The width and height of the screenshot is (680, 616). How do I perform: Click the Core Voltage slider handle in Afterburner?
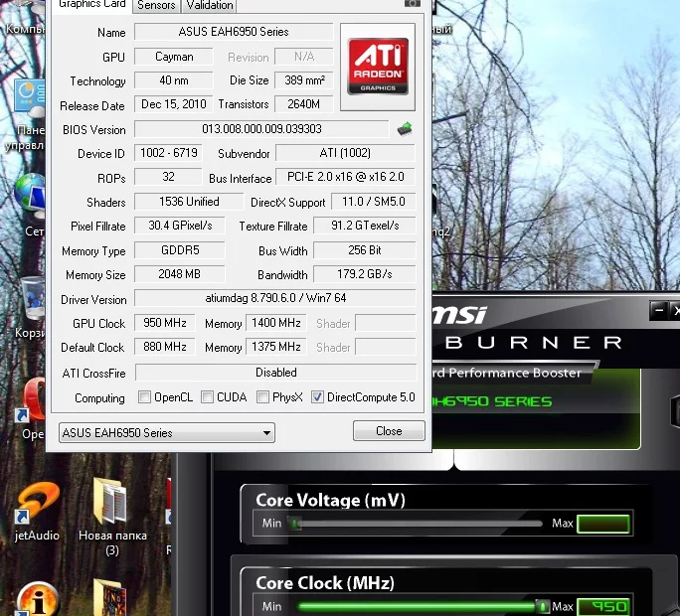294,524
